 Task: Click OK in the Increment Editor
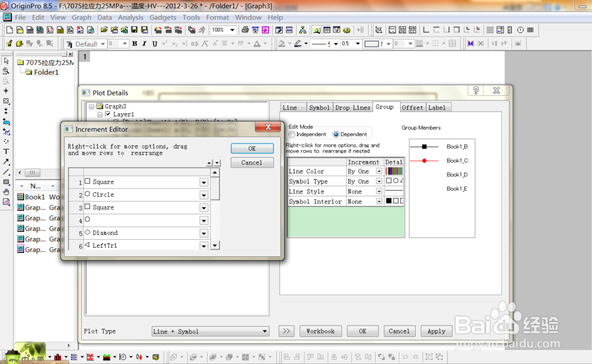click(x=252, y=149)
